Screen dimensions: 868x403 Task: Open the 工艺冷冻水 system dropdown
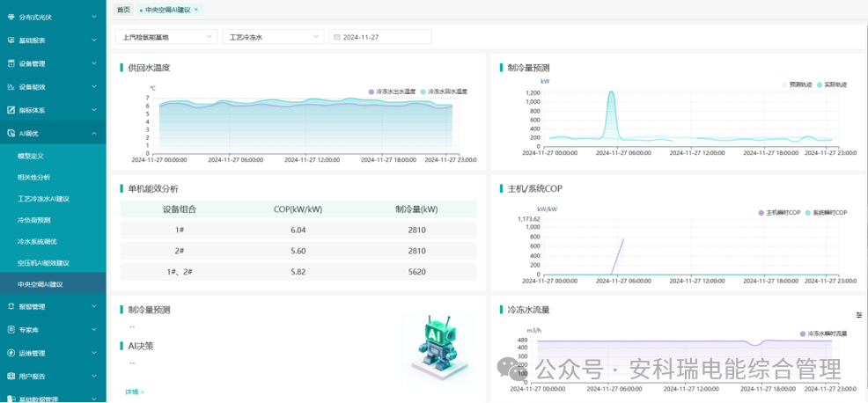pos(273,37)
